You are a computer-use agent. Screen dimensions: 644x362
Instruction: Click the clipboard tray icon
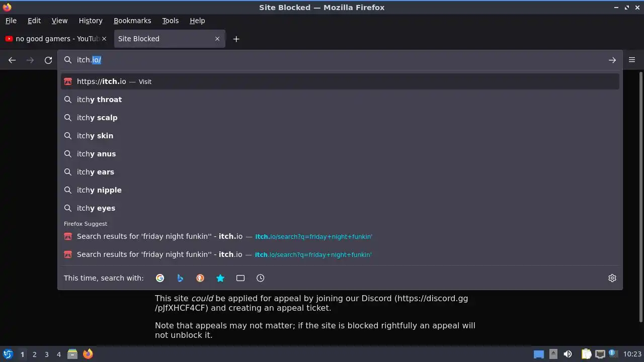pos(586,354)
